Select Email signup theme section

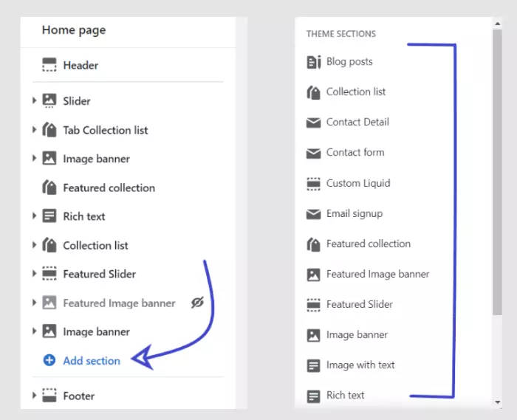355,214
